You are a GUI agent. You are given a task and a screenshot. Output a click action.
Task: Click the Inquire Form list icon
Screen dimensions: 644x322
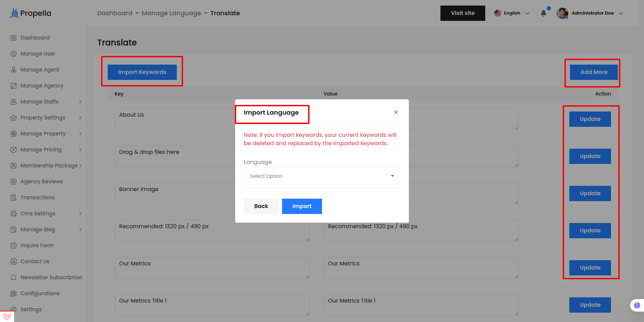14,246
